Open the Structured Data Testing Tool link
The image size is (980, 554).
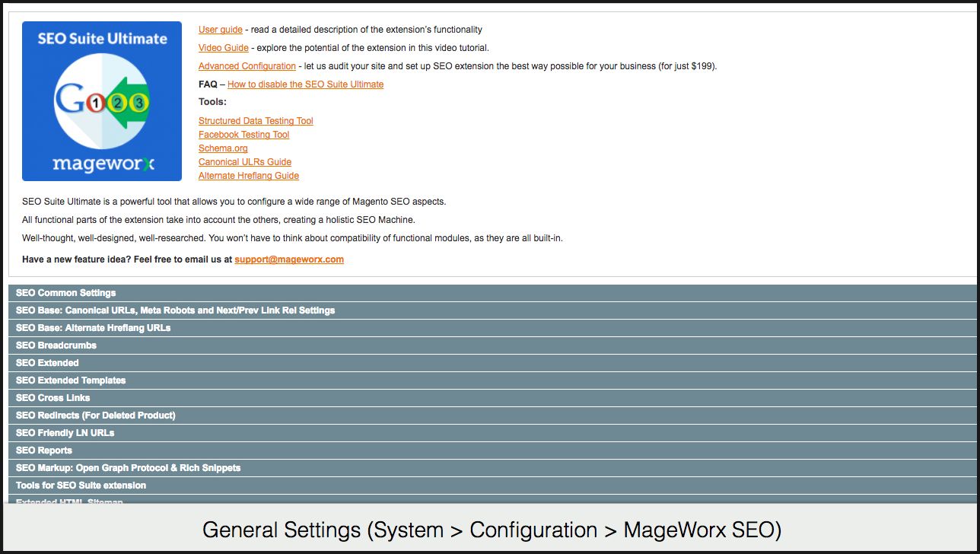[256, 121]
